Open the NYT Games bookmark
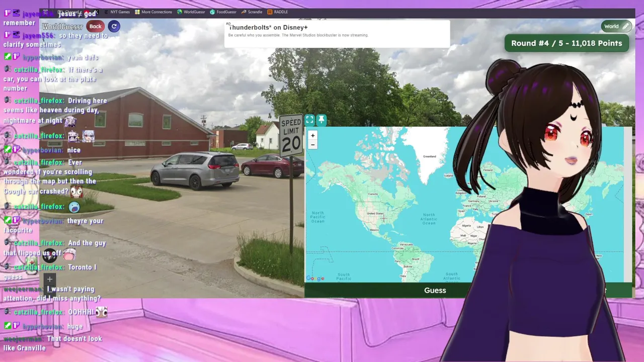 click(x=117, y=12)
